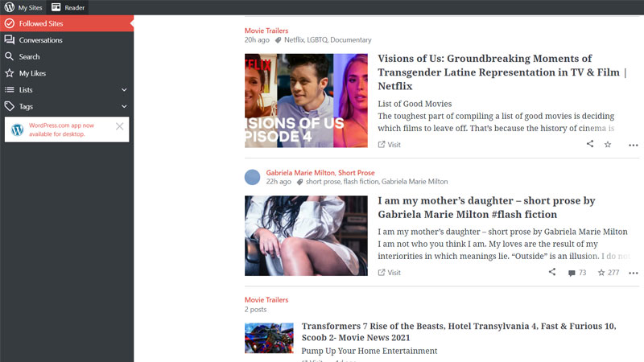
Task: Open the WordPress.com app for desktop link
Action: (62, 130)
